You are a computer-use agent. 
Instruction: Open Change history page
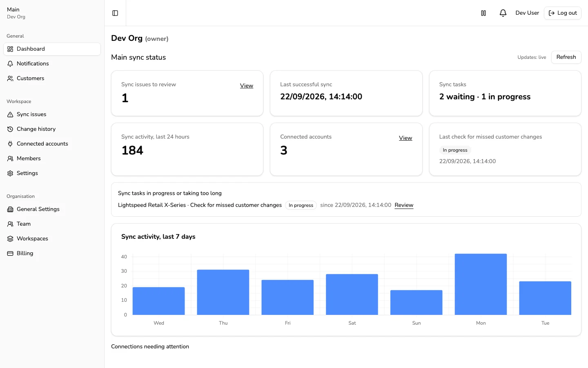[x=52, y=129]
